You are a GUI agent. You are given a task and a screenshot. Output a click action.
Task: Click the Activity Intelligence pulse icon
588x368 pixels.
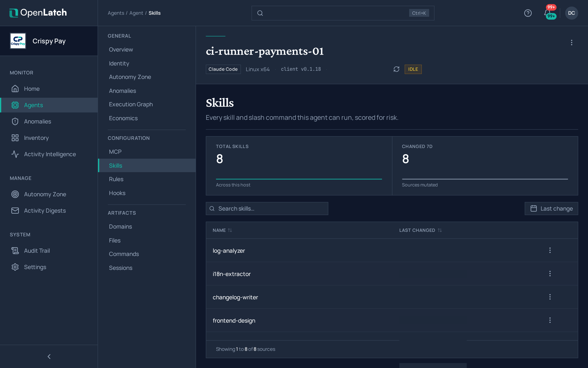(x=15, y=154)
